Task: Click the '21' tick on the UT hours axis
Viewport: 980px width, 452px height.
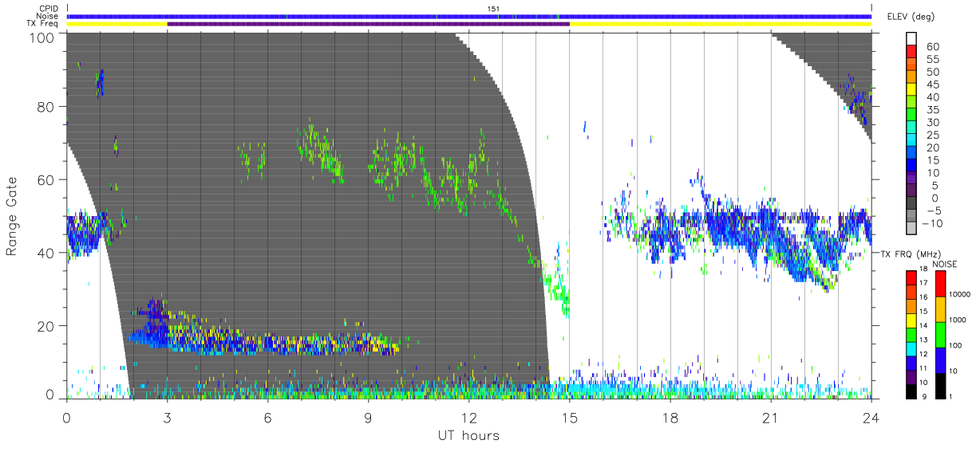Action: coord(770,417)
